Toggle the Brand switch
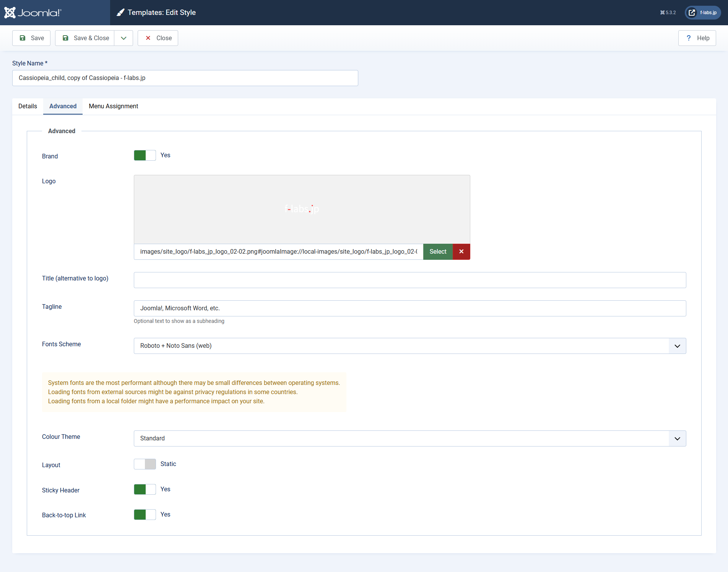Image resolution: width=728 pixels, height=572 pixels. (x=145, y=155)
